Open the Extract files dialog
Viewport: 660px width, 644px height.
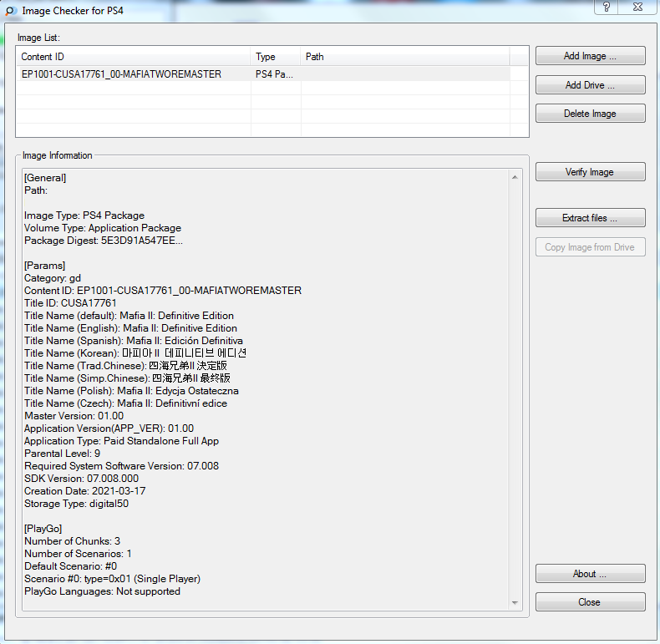pyautogui.click(x=590, y=218)
